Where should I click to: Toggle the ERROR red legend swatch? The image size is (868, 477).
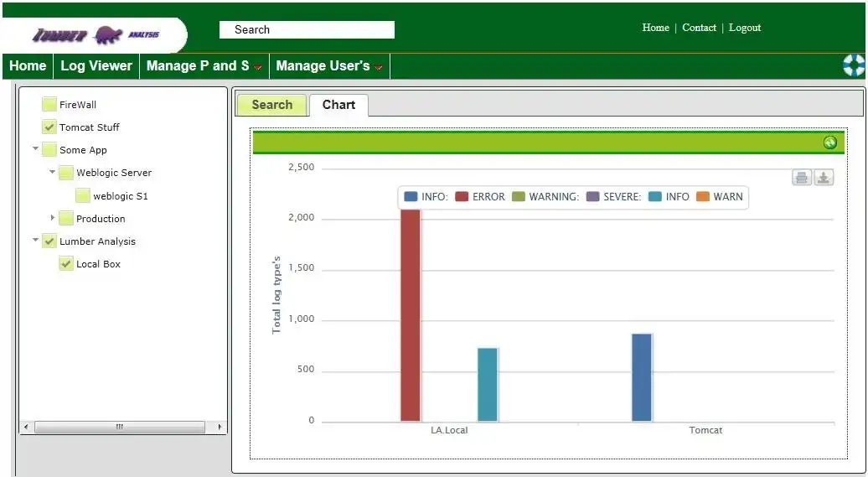coord(462,197)
